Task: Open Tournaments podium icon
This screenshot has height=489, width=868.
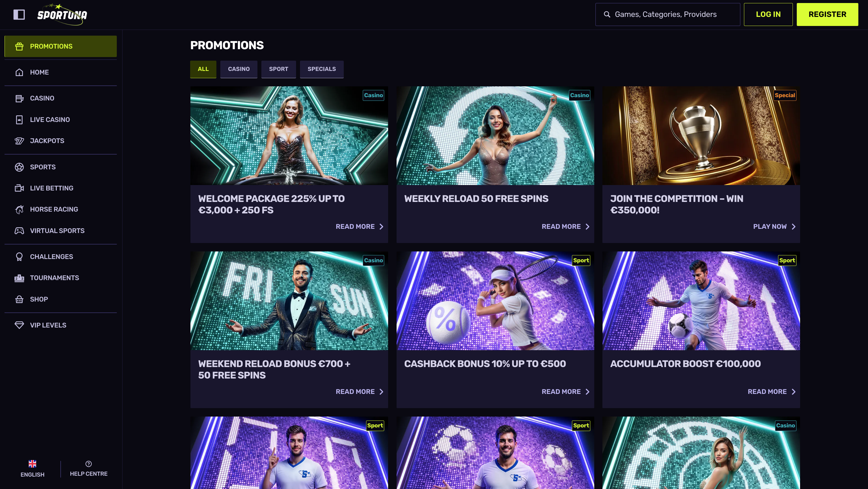Action: (x=19, y=278)
